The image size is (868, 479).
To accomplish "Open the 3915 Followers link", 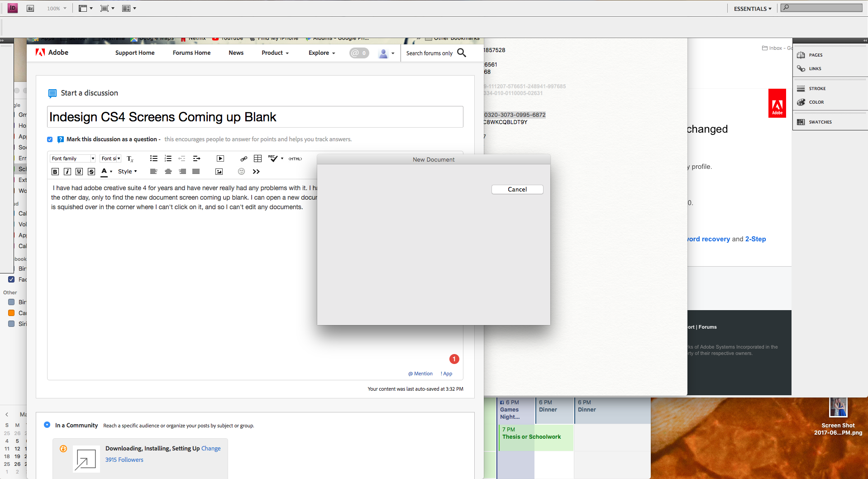I will click(124, 460).
